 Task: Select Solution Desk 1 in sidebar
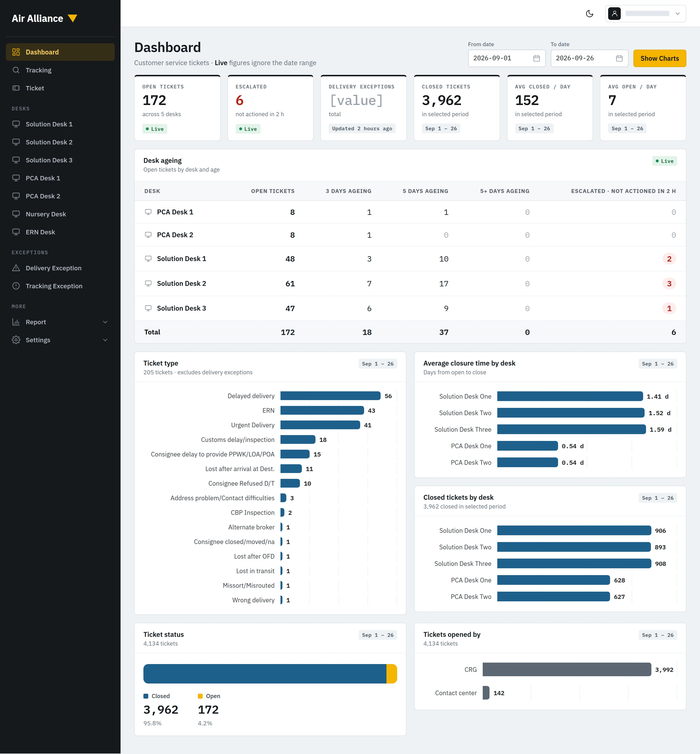60,124
